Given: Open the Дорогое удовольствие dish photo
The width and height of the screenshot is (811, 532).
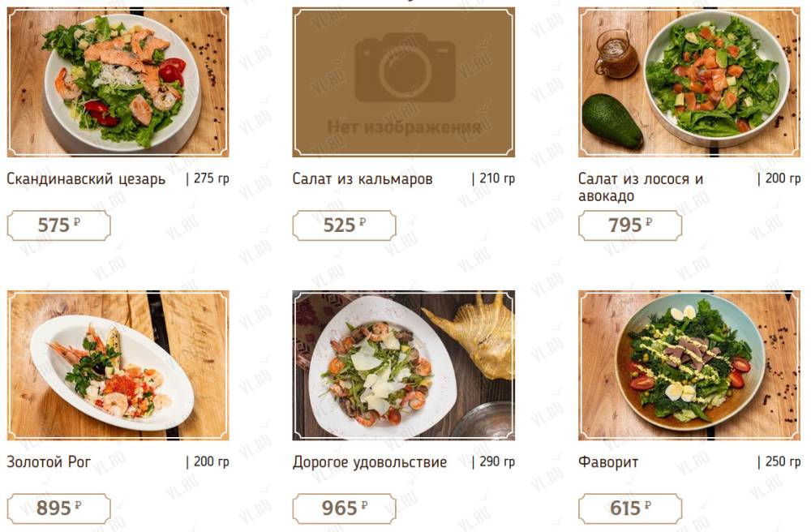Looking at the screenshot, I should click(x=403, y=365).
